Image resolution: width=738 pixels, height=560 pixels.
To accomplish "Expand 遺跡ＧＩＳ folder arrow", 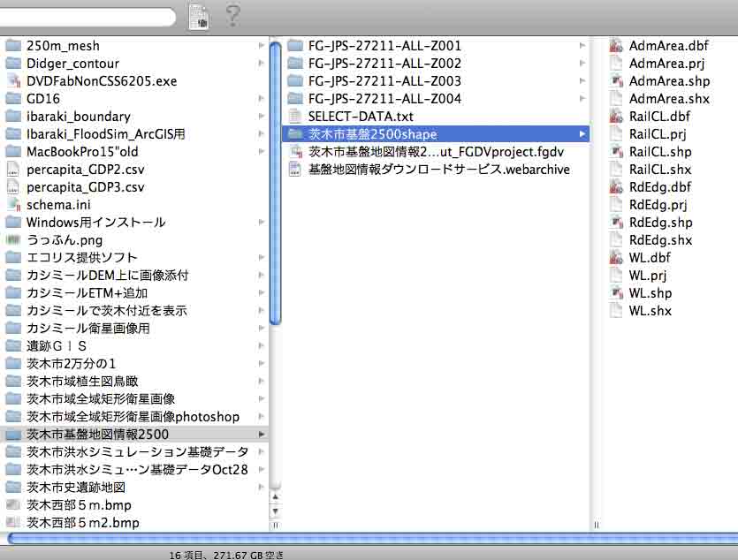I will (x=261, y=345).
